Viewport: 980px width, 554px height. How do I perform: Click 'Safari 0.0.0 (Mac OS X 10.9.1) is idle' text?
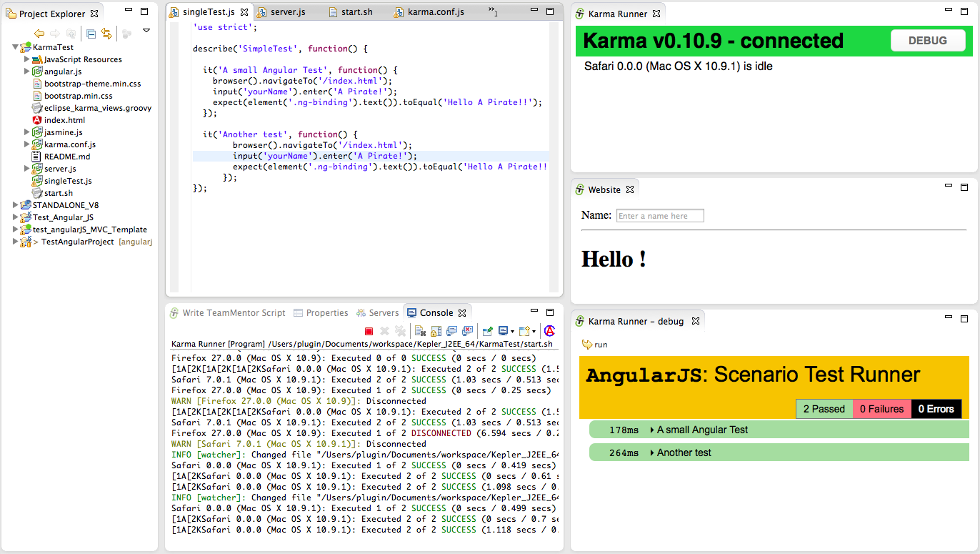pyautogui.click(x=679, y=66)
